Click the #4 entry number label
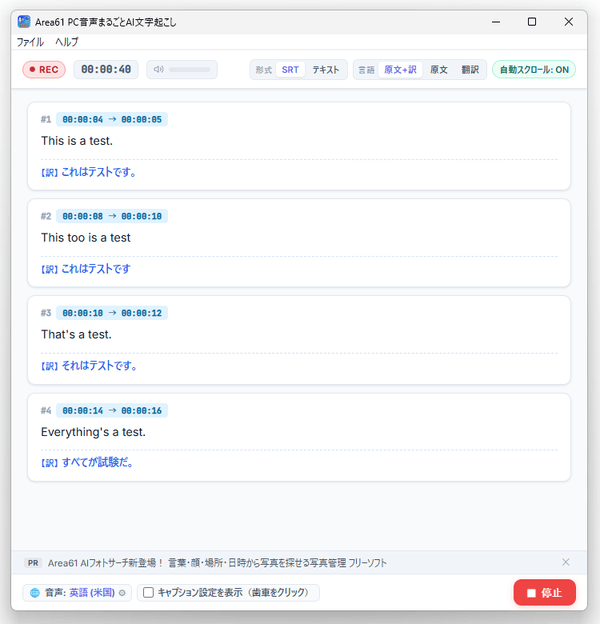The width and height of the screenshot is (600, 624). 46,410
